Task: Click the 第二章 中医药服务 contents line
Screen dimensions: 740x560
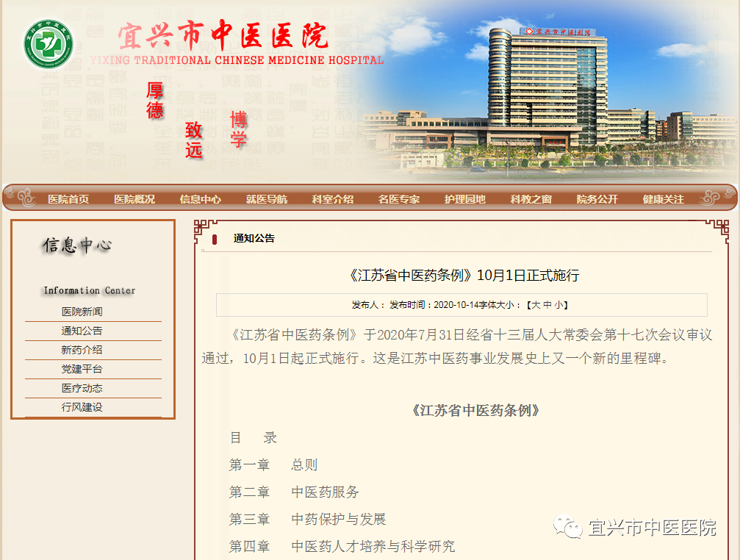Action: pos(294,492)
